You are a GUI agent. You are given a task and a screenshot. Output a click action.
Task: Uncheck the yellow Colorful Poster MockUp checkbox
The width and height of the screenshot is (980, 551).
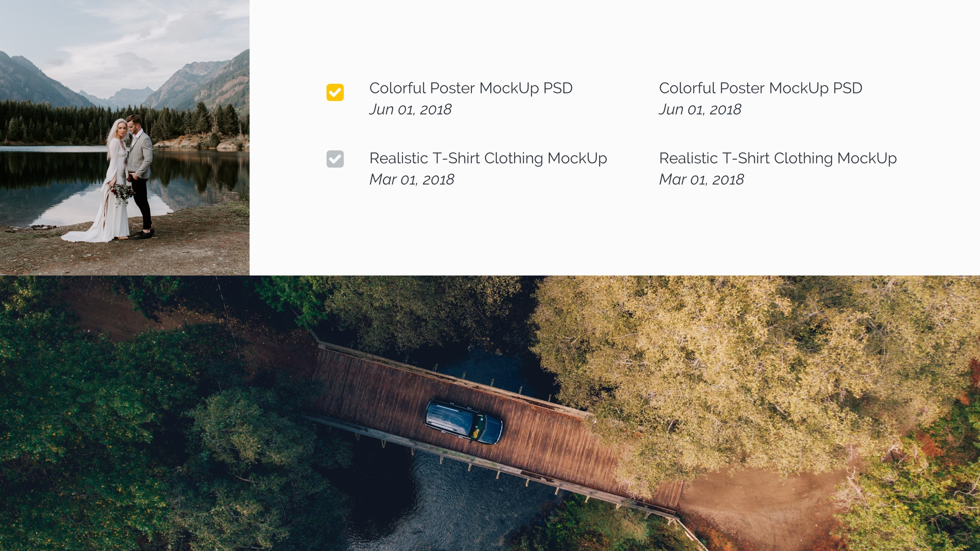pyautogui.click(x=335, y=92)
